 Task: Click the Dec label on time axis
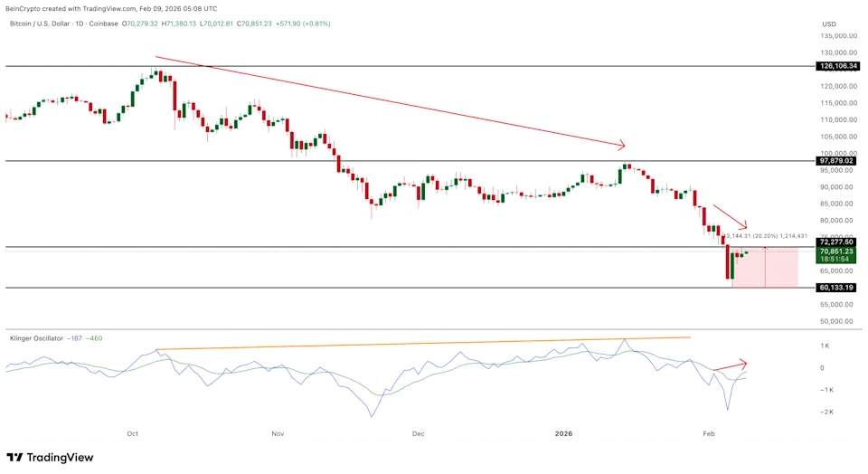pos(418,433)
